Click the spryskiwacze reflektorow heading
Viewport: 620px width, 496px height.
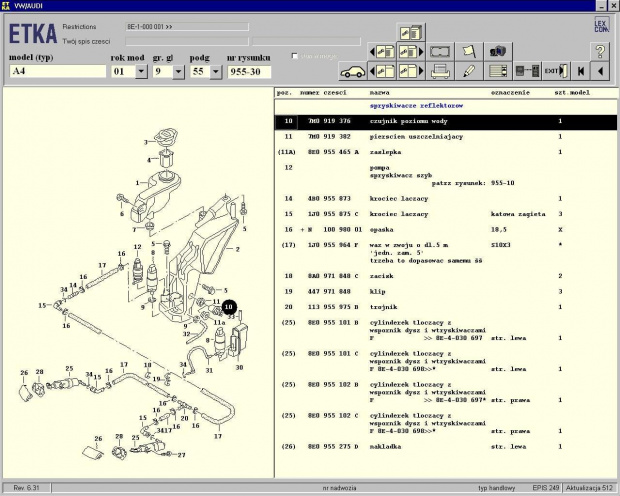click(x=416, y=106)
